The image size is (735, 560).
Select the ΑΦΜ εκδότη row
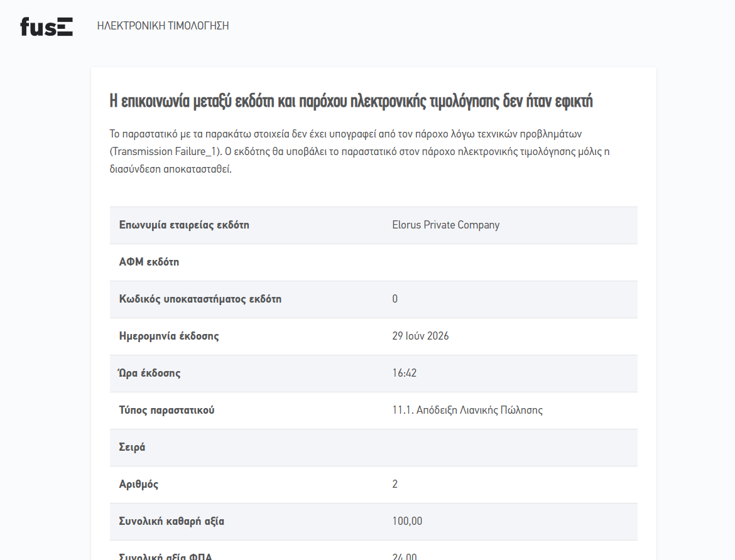point(374,262)
